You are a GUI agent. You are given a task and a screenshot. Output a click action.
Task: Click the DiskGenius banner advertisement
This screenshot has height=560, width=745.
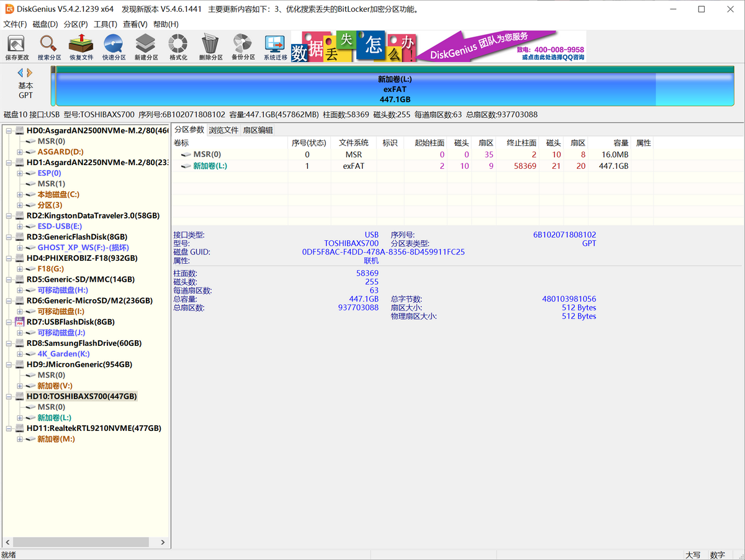(438, 47)
